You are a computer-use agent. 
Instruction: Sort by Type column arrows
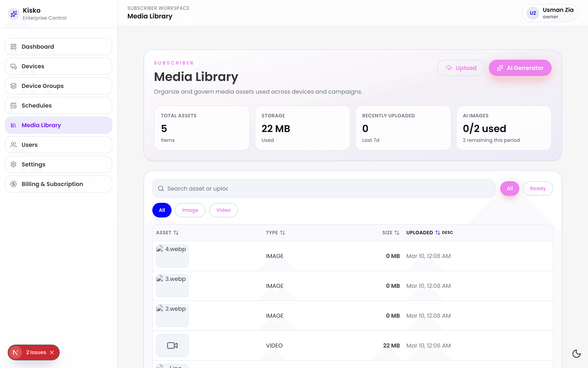(282, 233)
